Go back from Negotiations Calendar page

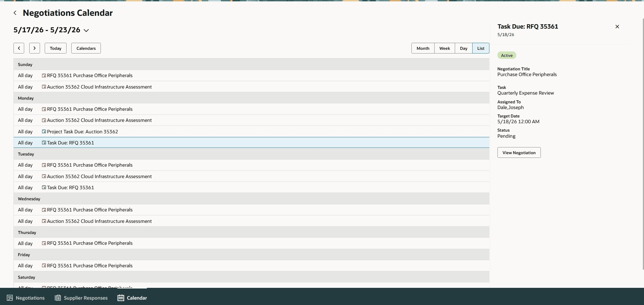15,13
